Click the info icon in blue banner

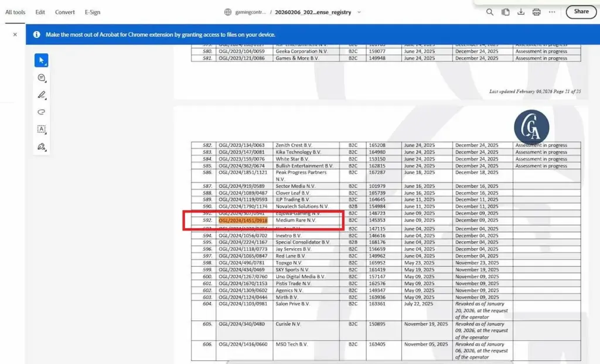tap(37, 35)
